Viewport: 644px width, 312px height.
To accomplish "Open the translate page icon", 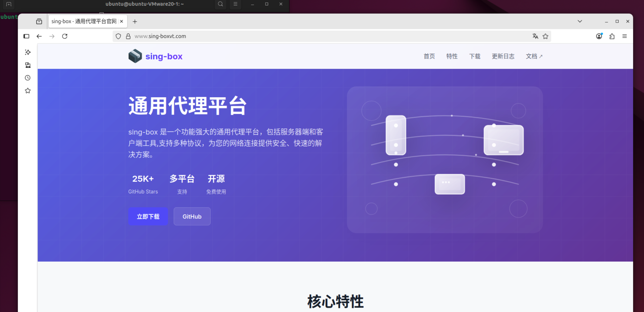I will (x=535, y=36).
